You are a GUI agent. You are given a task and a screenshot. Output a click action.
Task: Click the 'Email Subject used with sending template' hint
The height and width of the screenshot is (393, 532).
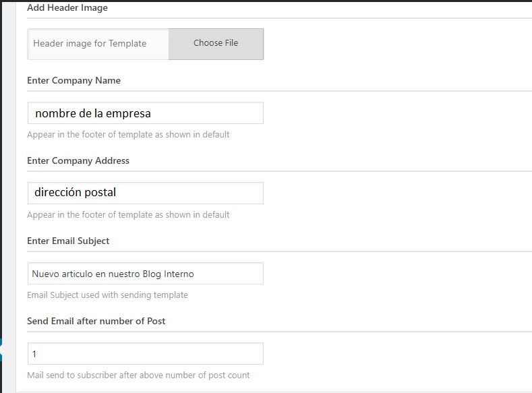(x=107, y=295)
